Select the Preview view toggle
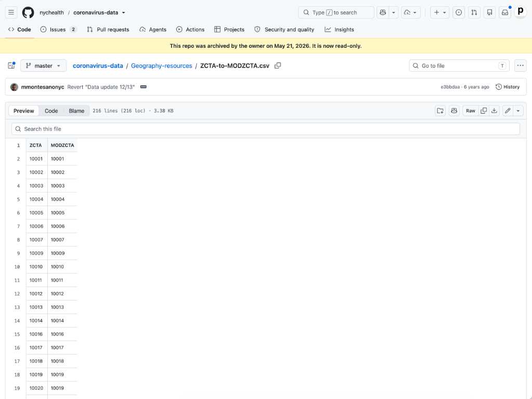 click(x=24, y=111)
